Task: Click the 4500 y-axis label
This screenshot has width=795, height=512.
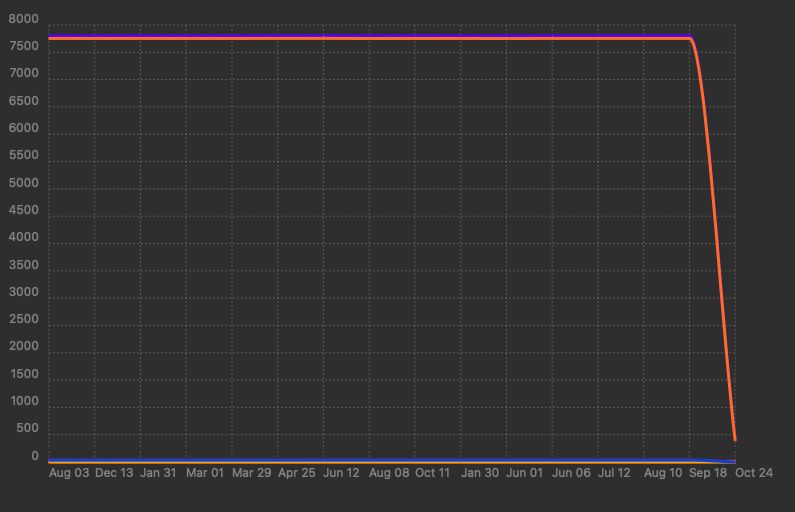Action: (x=23, y=210)
